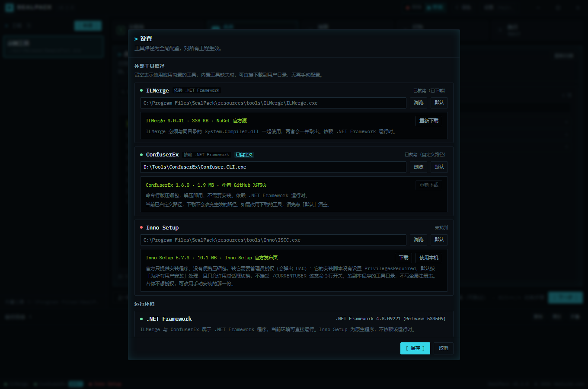Save the settings with 保存
This screenshot has height=389, width=588.
coord(415,348)
